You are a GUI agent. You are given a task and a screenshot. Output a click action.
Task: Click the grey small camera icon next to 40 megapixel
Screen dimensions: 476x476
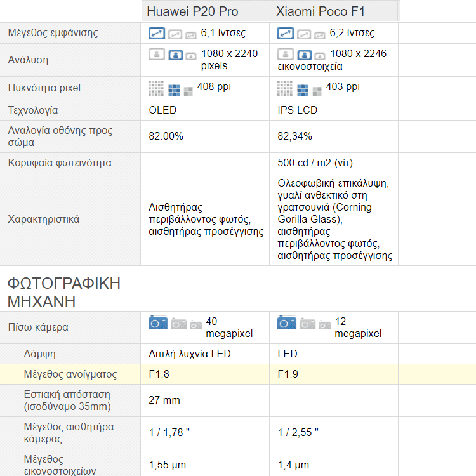pos(196,325)
